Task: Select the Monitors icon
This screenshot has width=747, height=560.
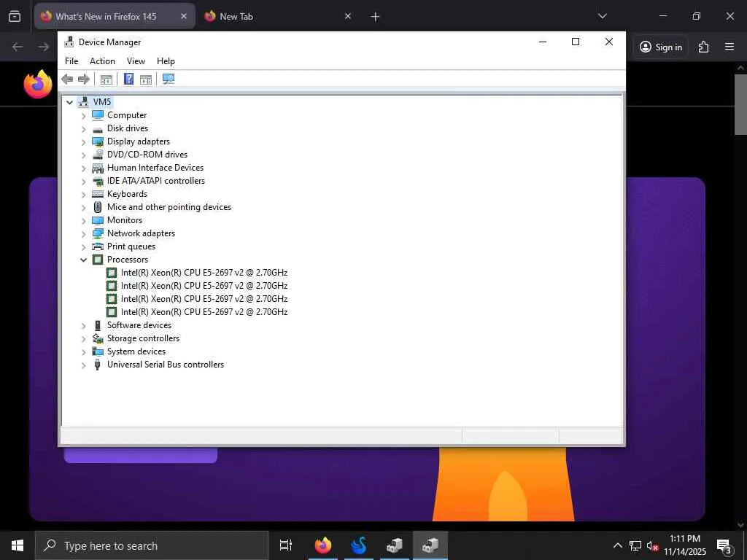Action: [x=98, y=220]
